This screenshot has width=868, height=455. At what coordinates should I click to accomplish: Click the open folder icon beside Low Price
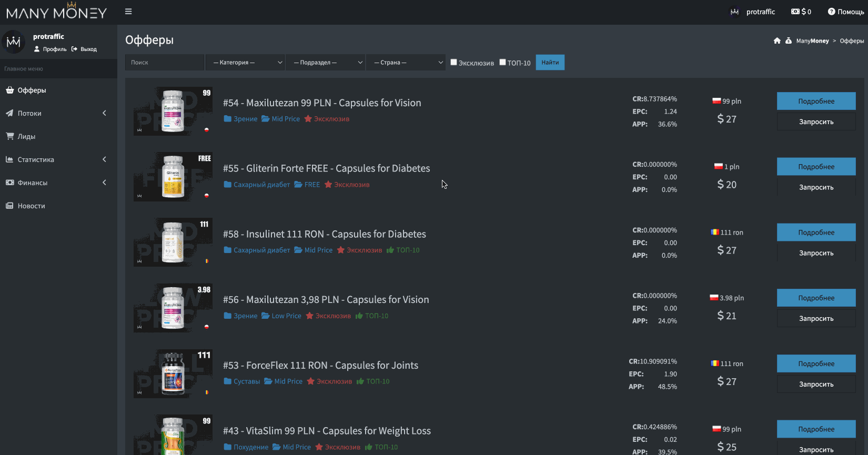pyautogui.click(x=266, y=316)
